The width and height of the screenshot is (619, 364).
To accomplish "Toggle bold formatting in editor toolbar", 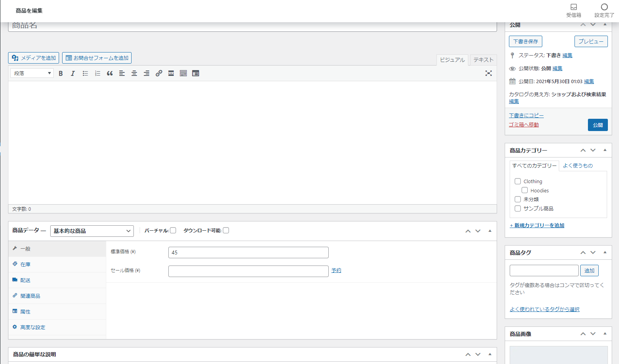I will [x=61, y=73].
